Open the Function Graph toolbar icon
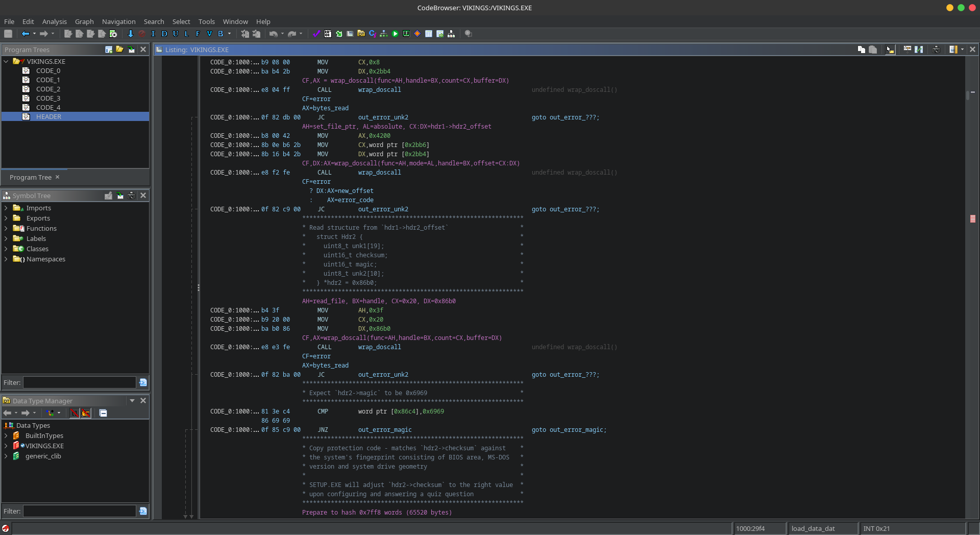Image resolution: width=980 pixels, height=535 pixels. [383, 34]
